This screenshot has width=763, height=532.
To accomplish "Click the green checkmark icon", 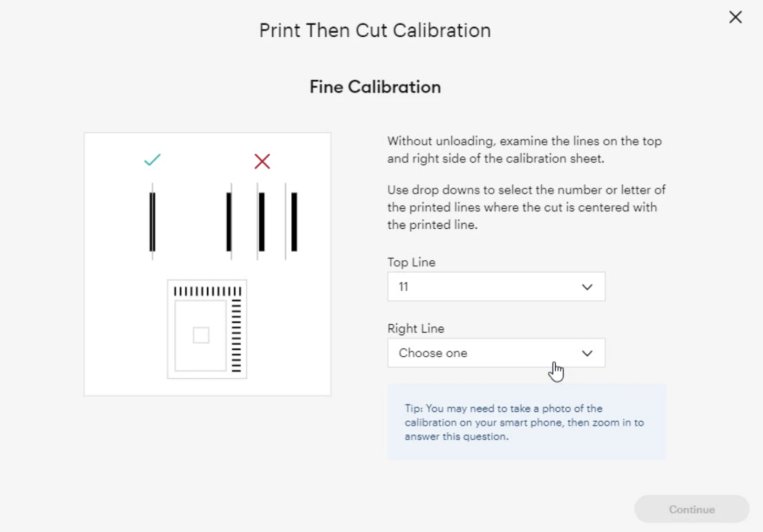I will [152, 159].
